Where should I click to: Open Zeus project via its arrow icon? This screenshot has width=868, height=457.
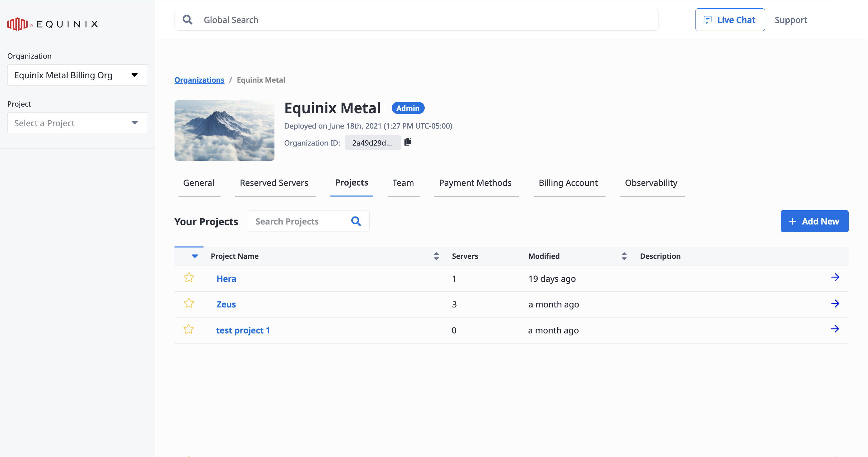[x=835, y=304]
